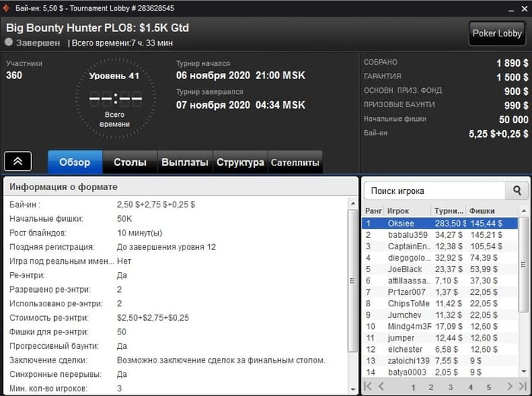Image resolution: width=532 pixels, height=396 pixels.
Task: Click the Прогрессивный баунти row
Action: (176, 346)
